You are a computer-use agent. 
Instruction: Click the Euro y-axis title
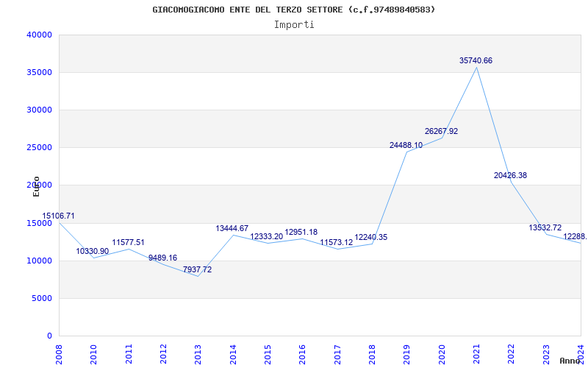[x=36, y=186]
